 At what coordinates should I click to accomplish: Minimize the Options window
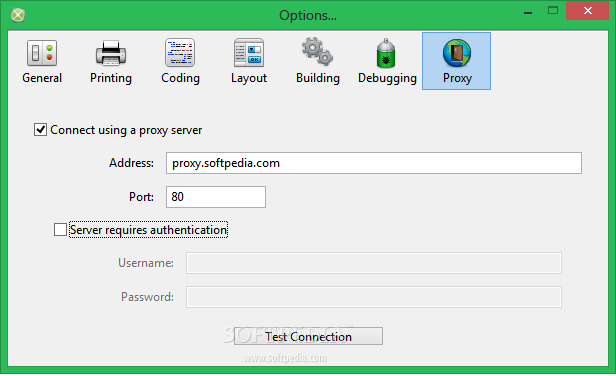click(528, 12)
